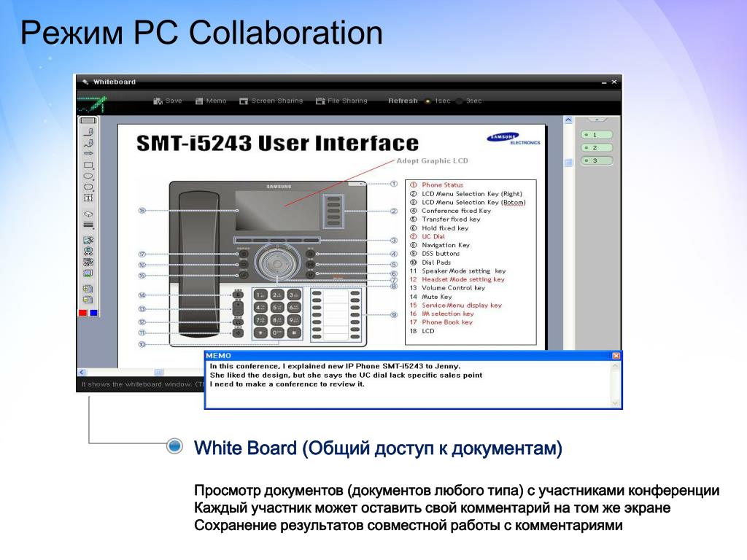This screenshot has height=560, width=747.
Task: Click the Save button
Action: (168, 101)
